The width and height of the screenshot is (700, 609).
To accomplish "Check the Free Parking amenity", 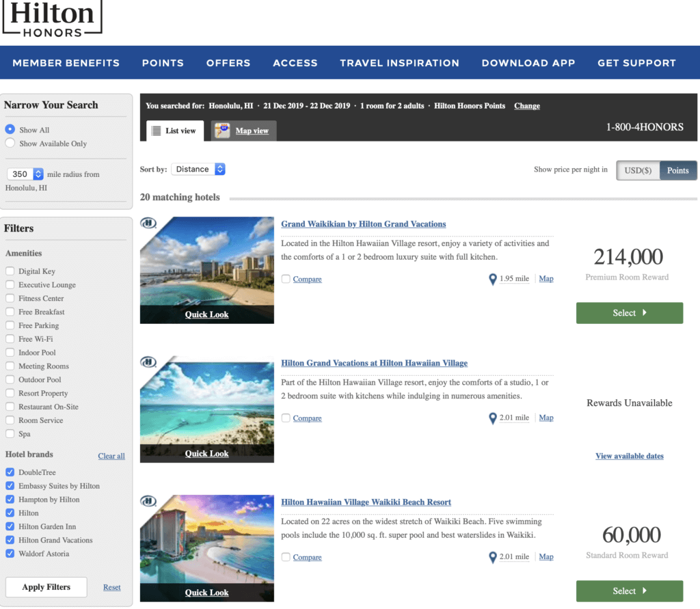I will coord(10,325).
